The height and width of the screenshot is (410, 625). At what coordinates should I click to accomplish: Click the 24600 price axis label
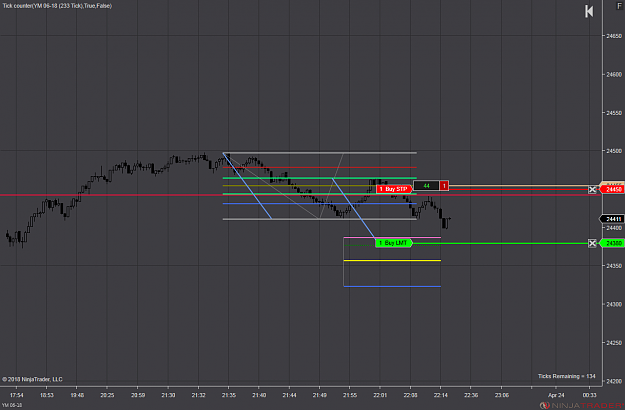(x=614, y=75)
